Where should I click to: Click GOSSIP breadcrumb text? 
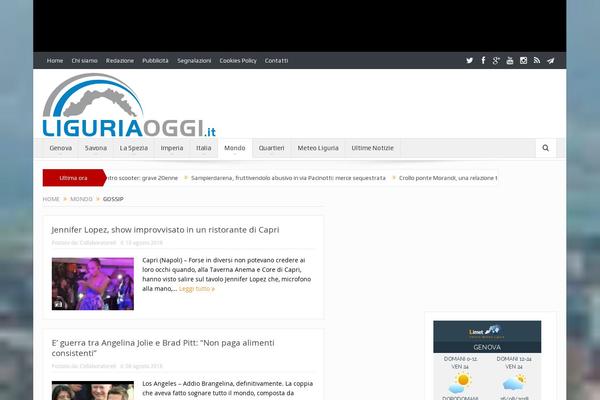[113, 199]
